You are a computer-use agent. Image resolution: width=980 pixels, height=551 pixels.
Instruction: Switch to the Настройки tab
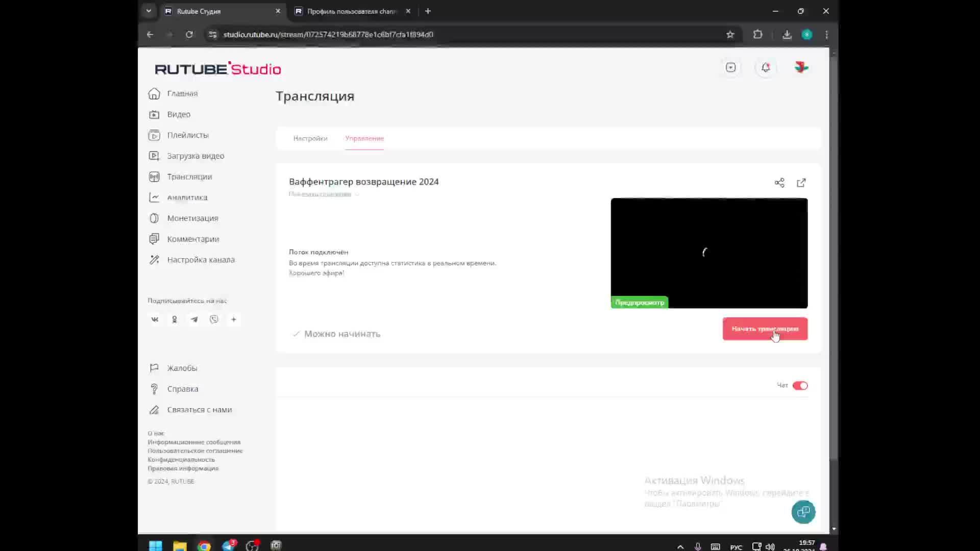[310, 138]
